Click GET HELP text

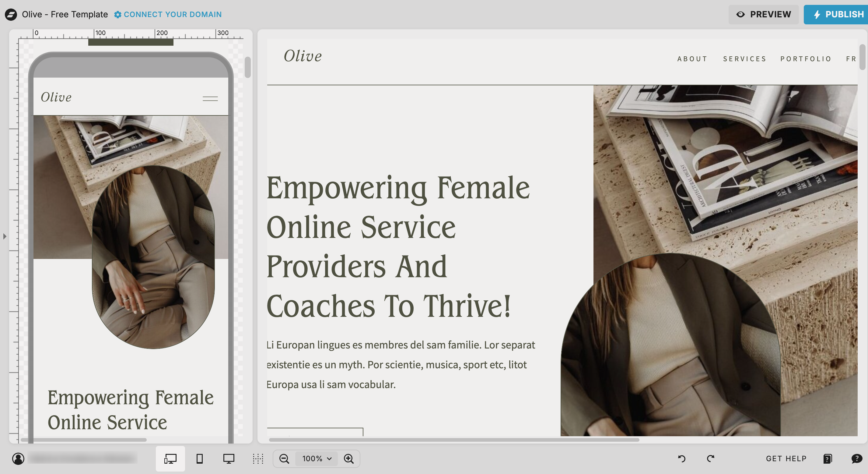(786, 458)
